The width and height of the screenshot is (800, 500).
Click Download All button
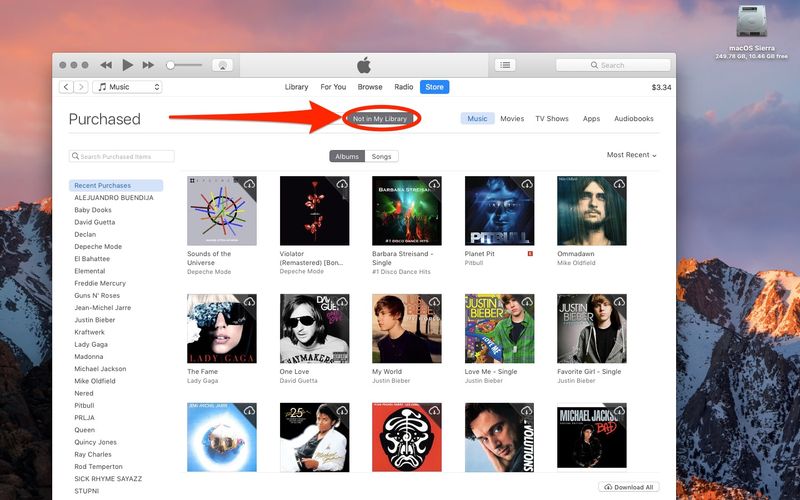[x=629, y=487]
